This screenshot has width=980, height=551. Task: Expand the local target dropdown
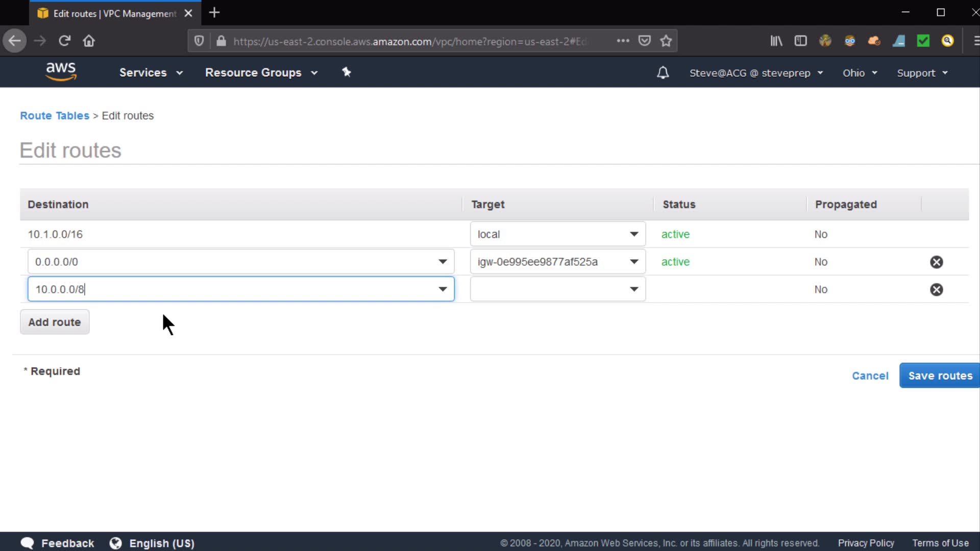coord(633,234)
